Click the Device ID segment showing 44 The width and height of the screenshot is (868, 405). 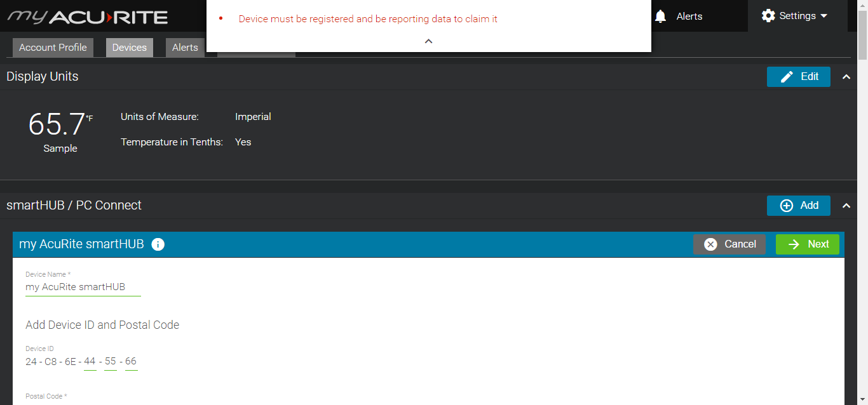coord(90,362)
